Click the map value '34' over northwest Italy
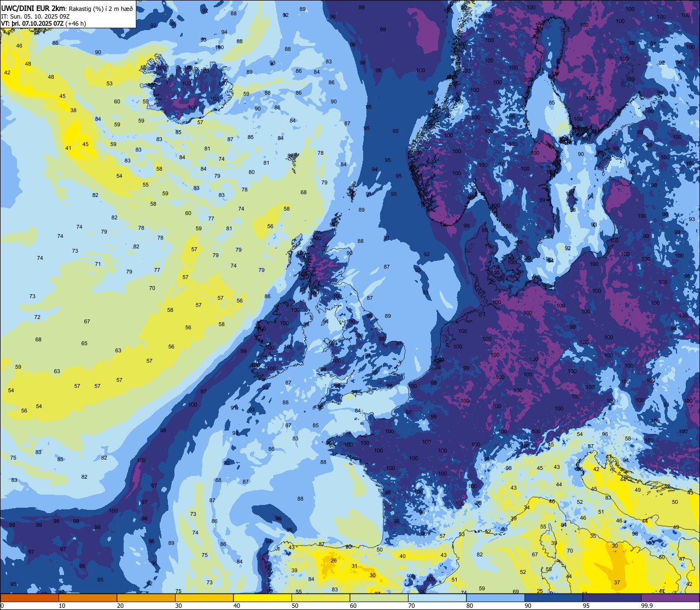 527,508
